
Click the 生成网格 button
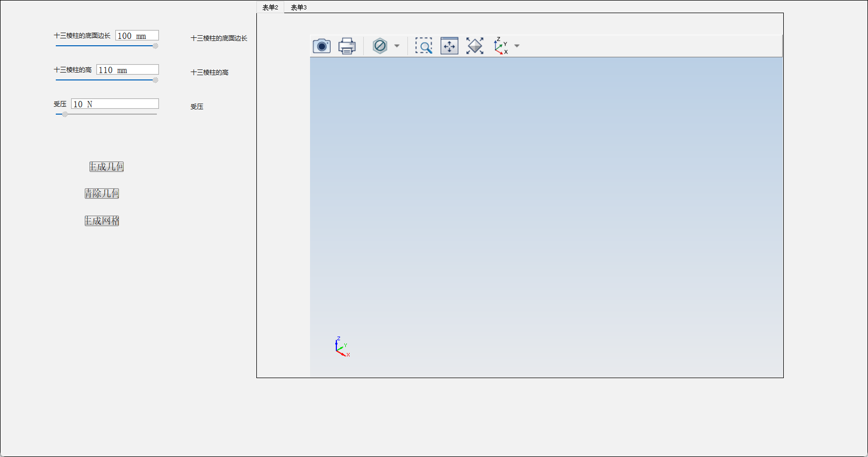[102, 221]
